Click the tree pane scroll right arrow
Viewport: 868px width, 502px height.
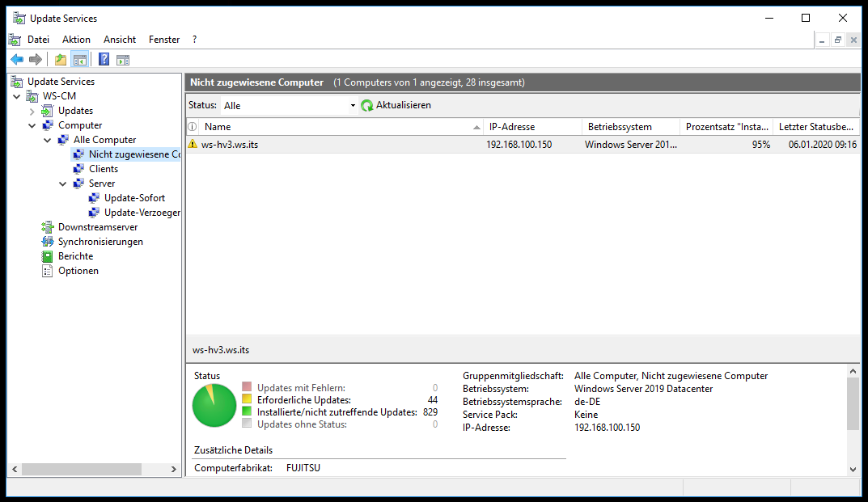tap(174, 470)
